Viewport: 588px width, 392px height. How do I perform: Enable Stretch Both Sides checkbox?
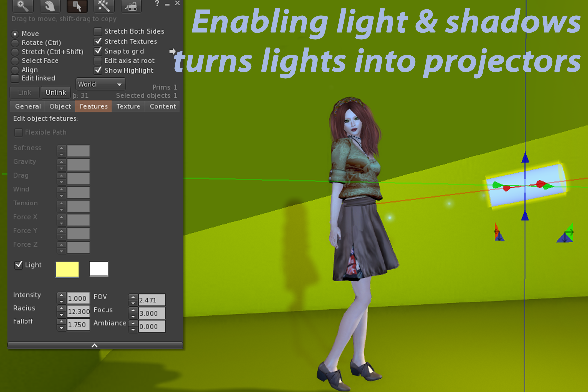pos(98,32)
